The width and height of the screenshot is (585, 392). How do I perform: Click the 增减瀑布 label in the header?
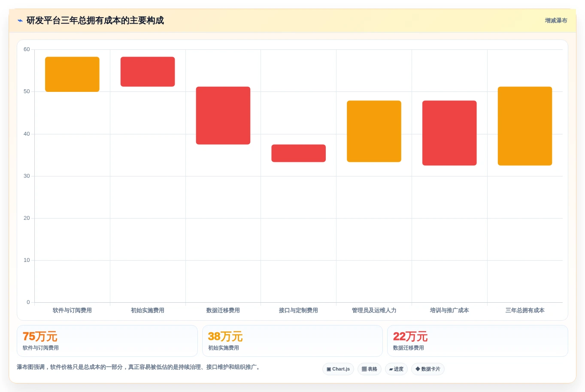click(556, 21)
